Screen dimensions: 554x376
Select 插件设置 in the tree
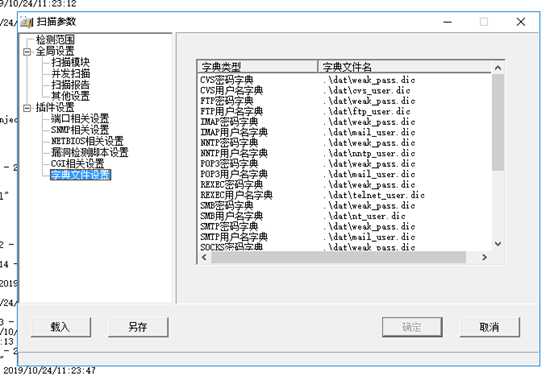pos(55,107)
